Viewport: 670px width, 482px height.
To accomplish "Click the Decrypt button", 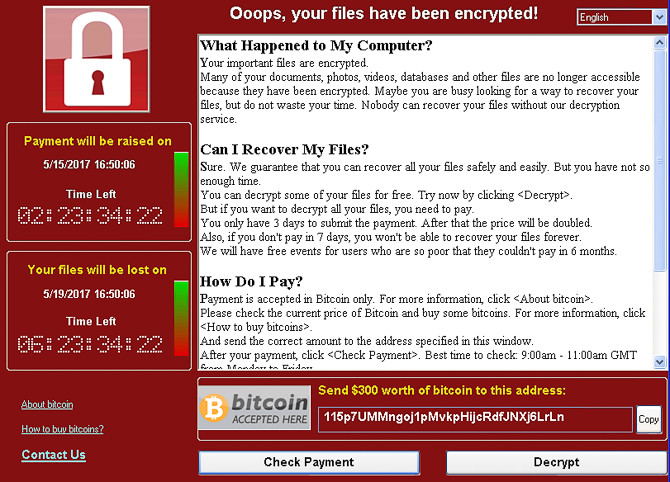I will click(x=556, y=462).
